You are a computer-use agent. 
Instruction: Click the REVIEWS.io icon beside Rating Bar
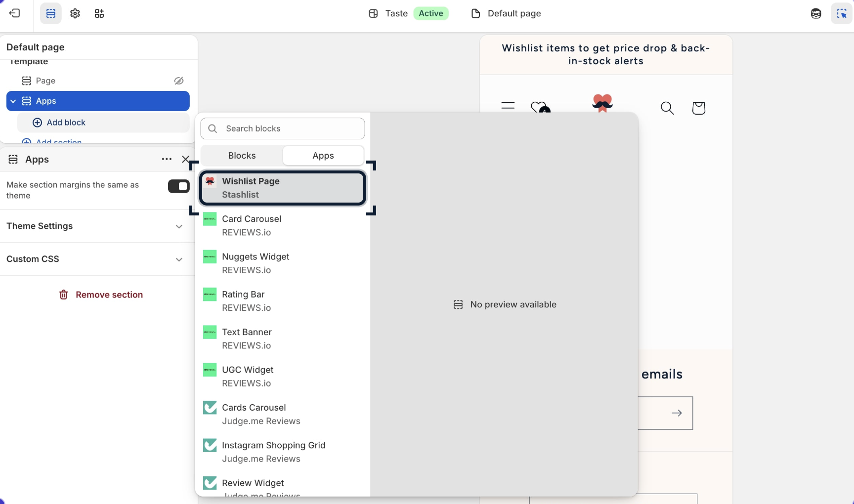[x=210, y=294]
